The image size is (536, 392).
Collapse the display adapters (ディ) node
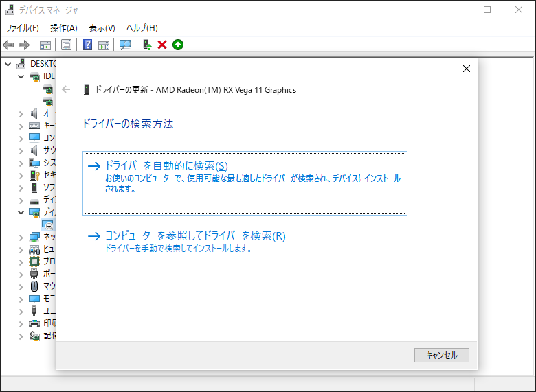(21, 212)
